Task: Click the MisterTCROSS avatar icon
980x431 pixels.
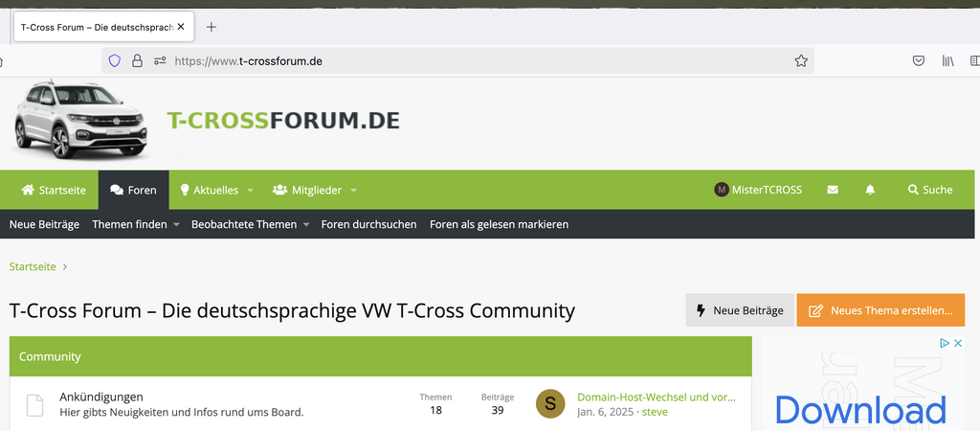Action: [x=722, y=191]
